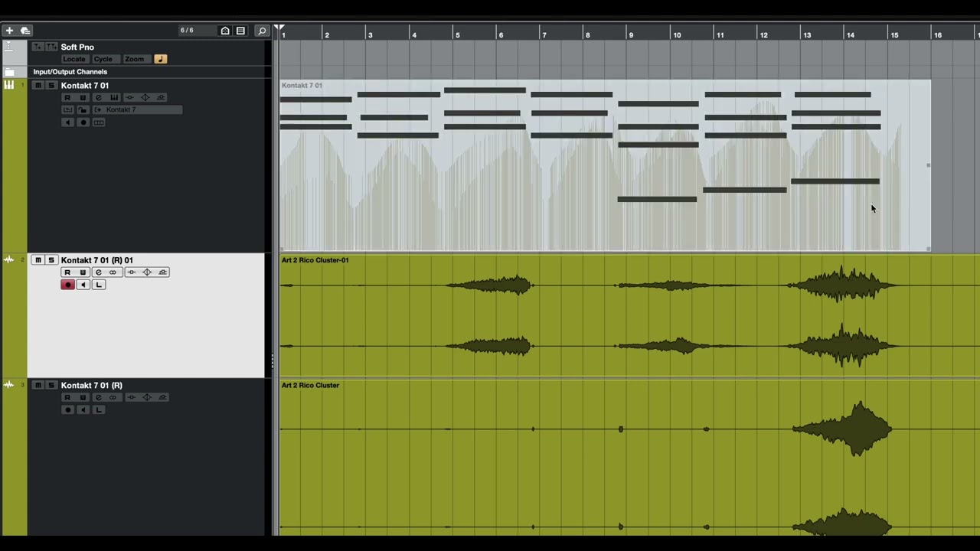
Task: Select the Art 2 Rico Cluster-01 audio event
Action: [629, 316]
